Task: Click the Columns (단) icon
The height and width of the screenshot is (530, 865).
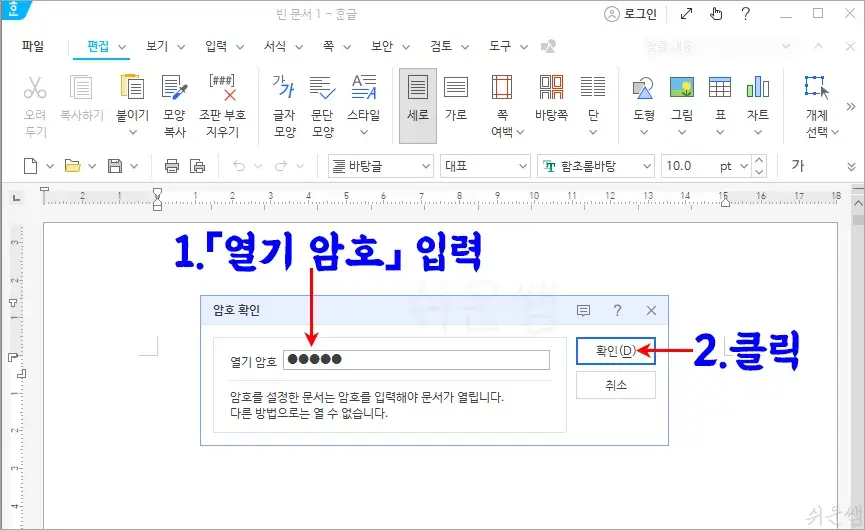Action: coord(593,87)
